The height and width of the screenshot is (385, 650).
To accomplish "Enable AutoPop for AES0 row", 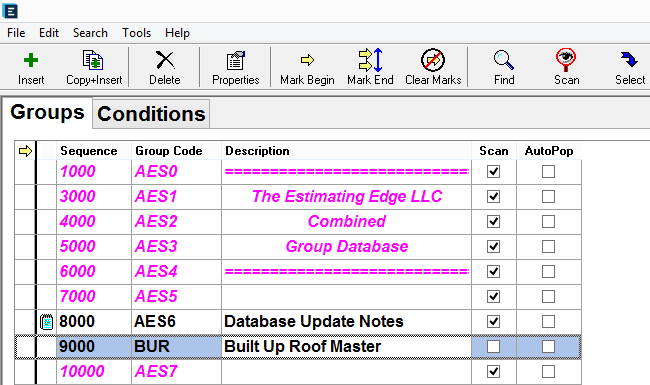I will 548,172.
